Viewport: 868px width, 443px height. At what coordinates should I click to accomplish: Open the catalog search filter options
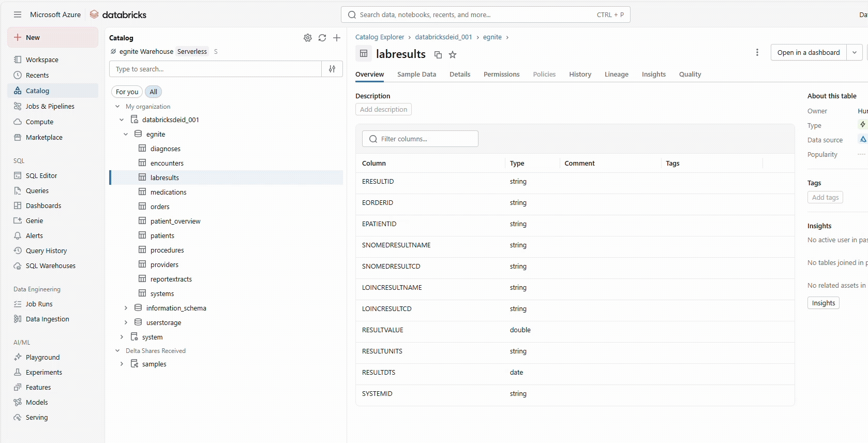tap(332, 69)
